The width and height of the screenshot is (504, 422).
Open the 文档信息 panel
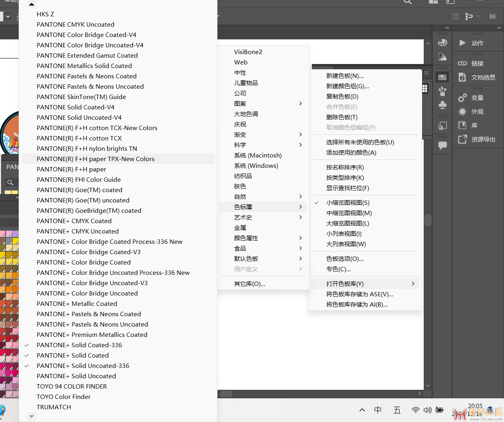(x=477, y=77)
